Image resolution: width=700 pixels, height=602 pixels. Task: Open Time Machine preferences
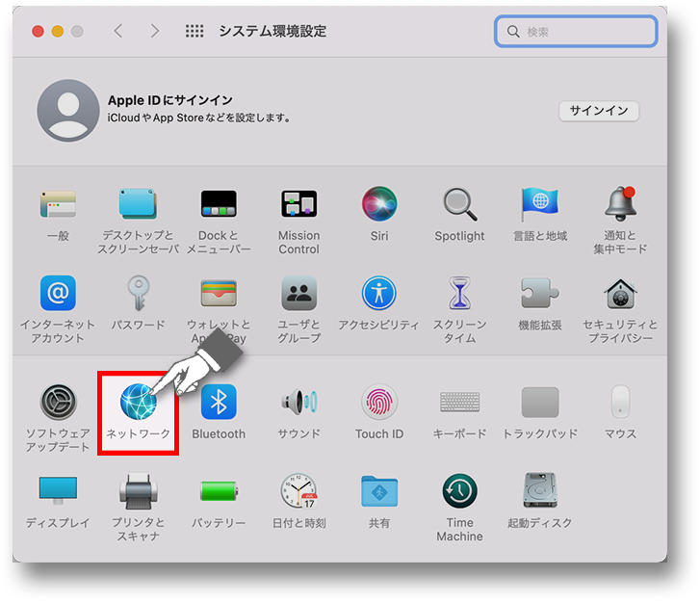pyautogui.click(x=460, y=491)
